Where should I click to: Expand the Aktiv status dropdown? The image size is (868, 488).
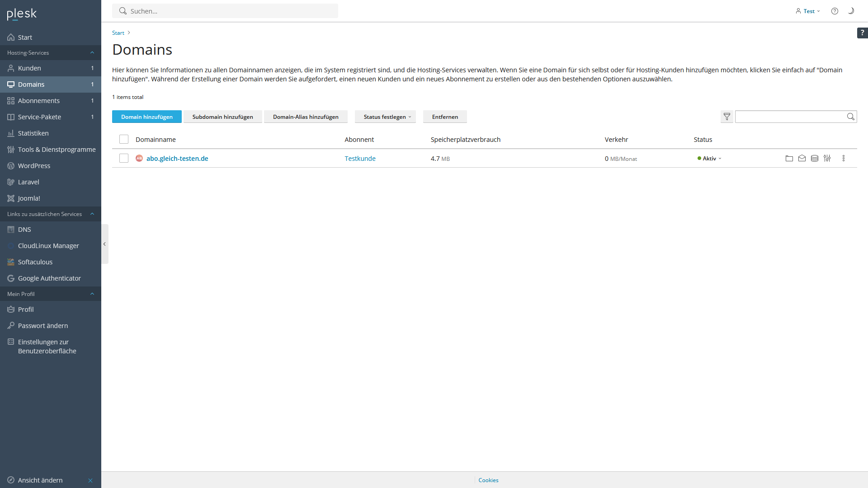pos(710,159)
